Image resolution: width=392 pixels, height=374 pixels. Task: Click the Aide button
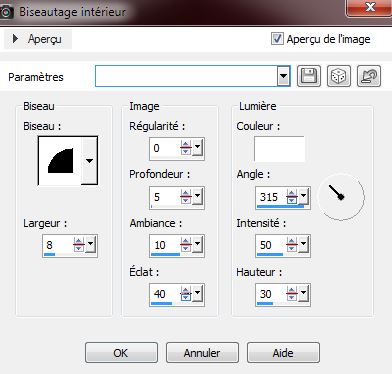click(x=283, y=353)
